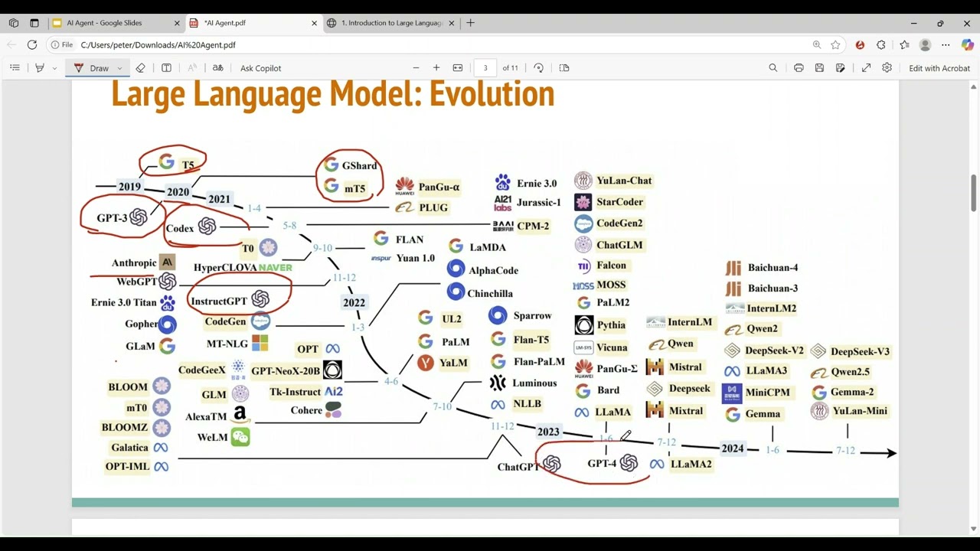Open the Favorites list icon
The width and height of the screenshot is (980, 551).
pos(904,45)
